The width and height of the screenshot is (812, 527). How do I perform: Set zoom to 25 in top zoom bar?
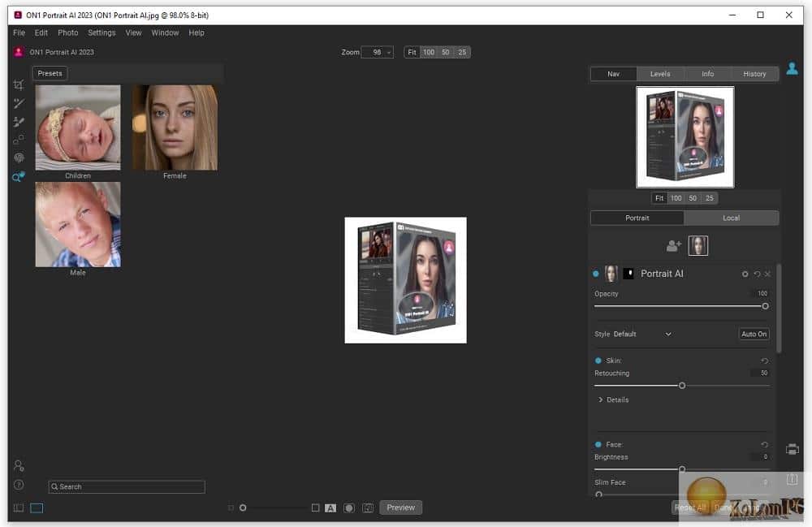pyautogui.click(x=462, y=52)
